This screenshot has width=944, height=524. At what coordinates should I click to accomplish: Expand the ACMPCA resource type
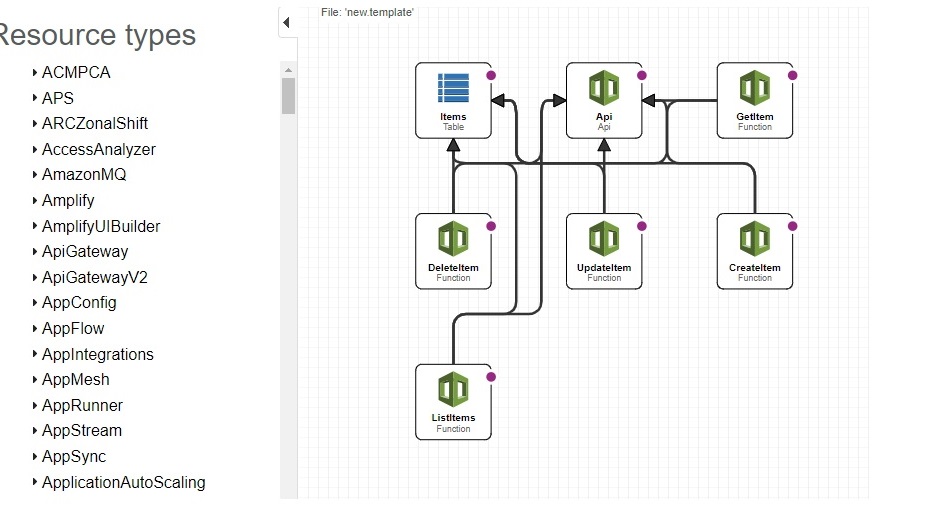coord(35,73)
